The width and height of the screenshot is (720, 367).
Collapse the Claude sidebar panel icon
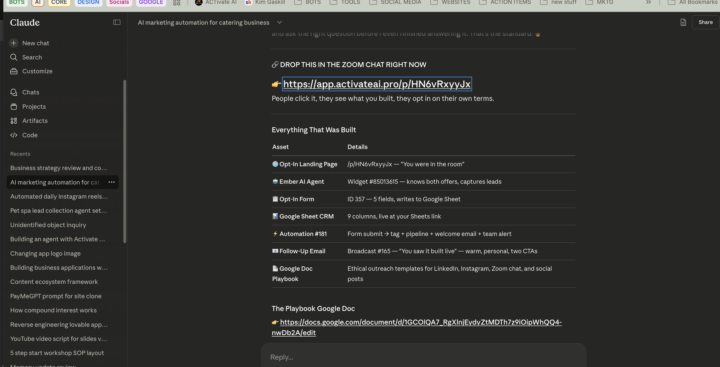point(117,23)
